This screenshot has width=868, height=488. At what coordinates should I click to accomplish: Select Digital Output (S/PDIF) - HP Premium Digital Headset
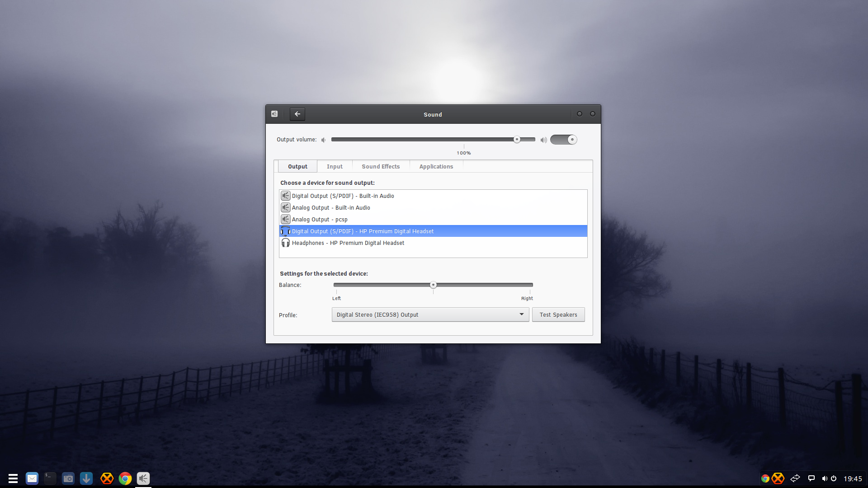433,231
